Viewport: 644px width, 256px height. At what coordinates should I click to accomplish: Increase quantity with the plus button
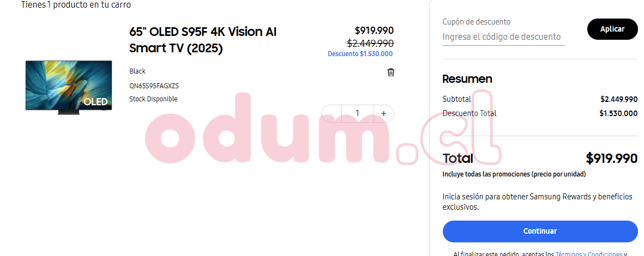click(383, 113)
